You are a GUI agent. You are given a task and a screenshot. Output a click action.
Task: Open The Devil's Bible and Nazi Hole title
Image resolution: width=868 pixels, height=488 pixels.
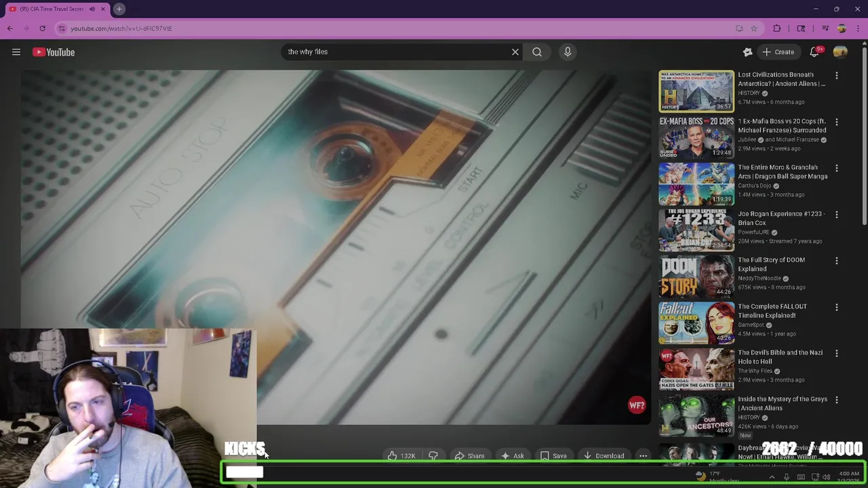coord(780,357)
